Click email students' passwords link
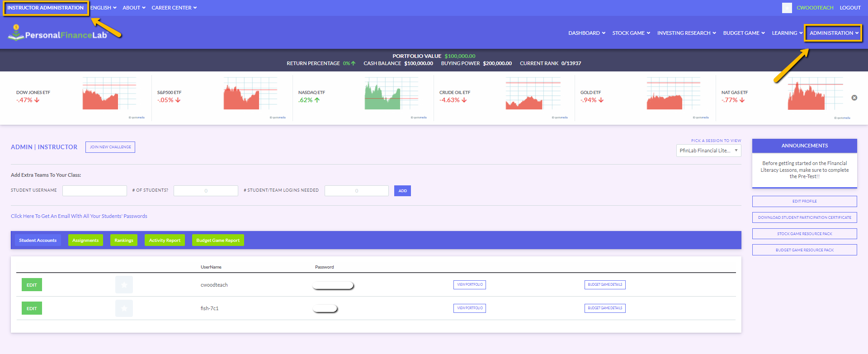Image resolution: width=868 pixels, height=354 pixels. [79, 216]
